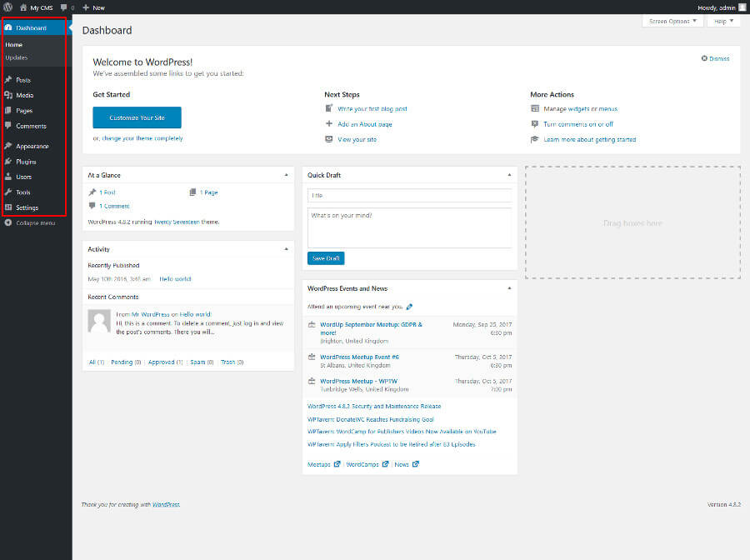Click the WordPress logo in admin bar
750x560 pixels.
[x=7, y=7]
